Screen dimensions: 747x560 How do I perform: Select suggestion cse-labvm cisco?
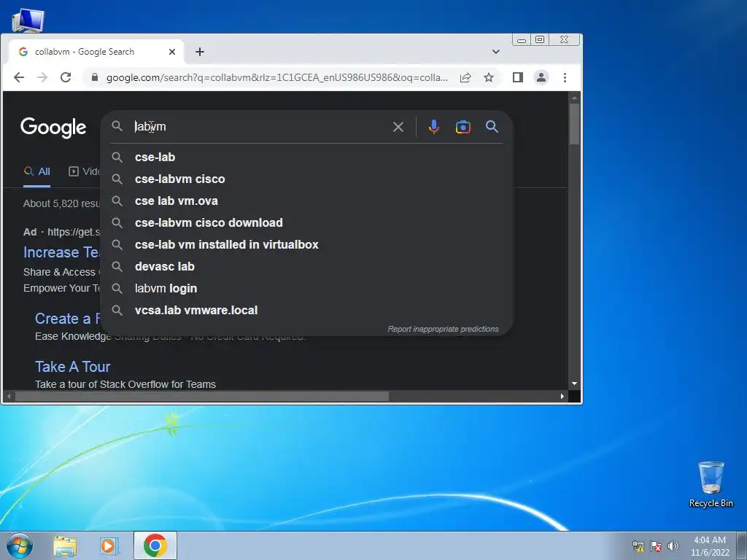coord(306,179)
